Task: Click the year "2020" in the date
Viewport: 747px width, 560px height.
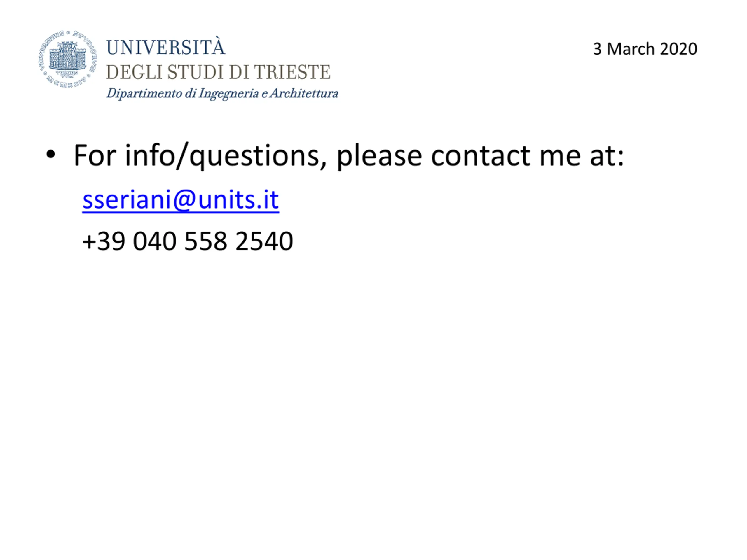Action: point(678,49)
